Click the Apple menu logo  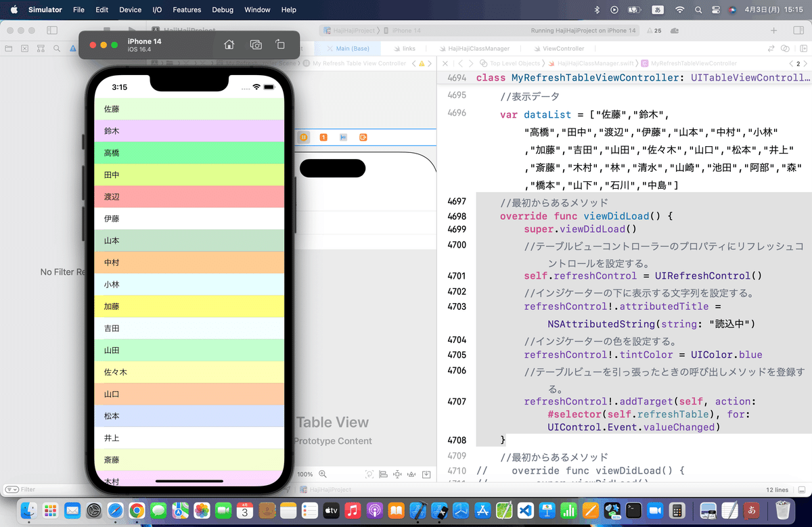14,10
